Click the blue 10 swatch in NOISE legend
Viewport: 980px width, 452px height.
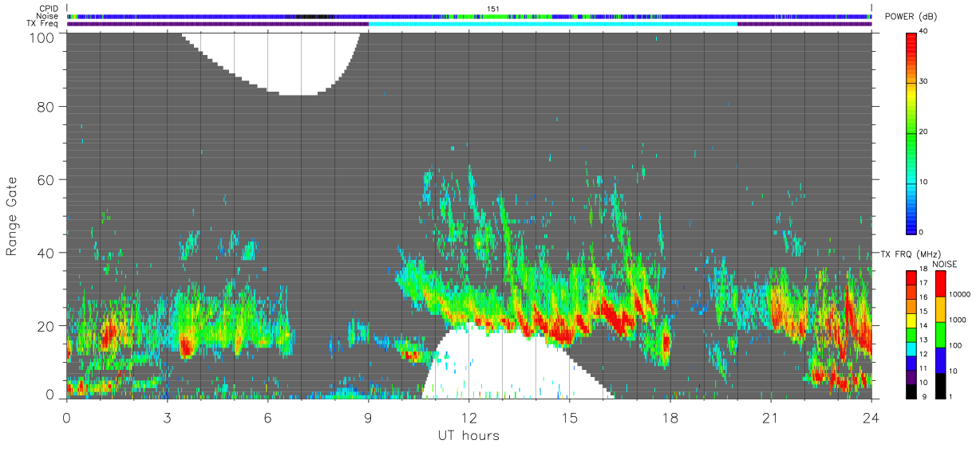pos(941,360)
